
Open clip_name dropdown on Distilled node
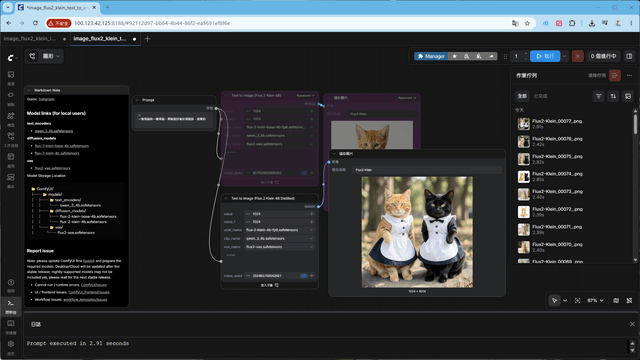[280, 238]
